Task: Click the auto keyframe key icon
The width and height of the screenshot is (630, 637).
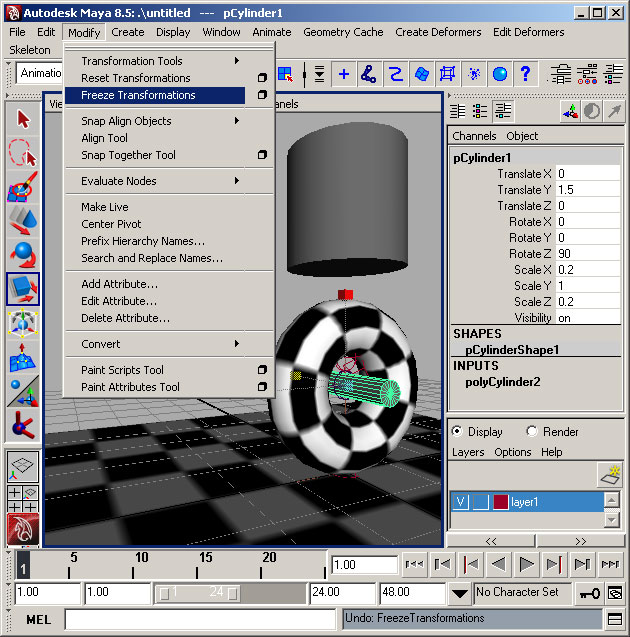Action: [x=589, y=593]
